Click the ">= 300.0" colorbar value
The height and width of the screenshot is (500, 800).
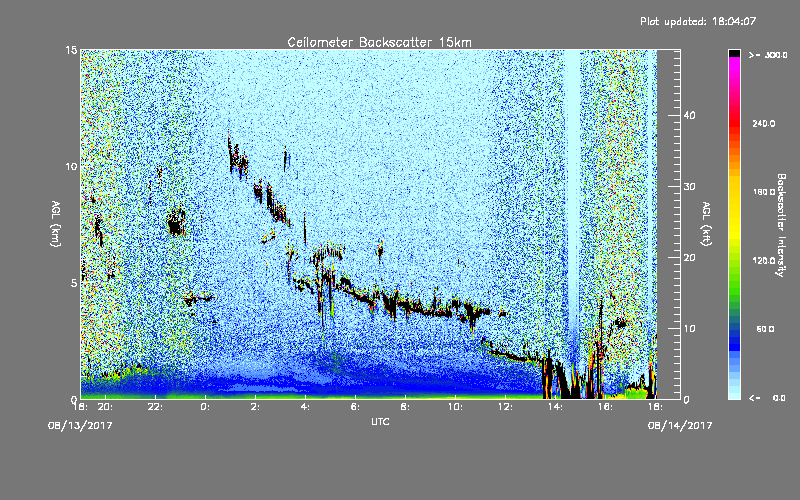pyautogui.click(x=768, y=55)
